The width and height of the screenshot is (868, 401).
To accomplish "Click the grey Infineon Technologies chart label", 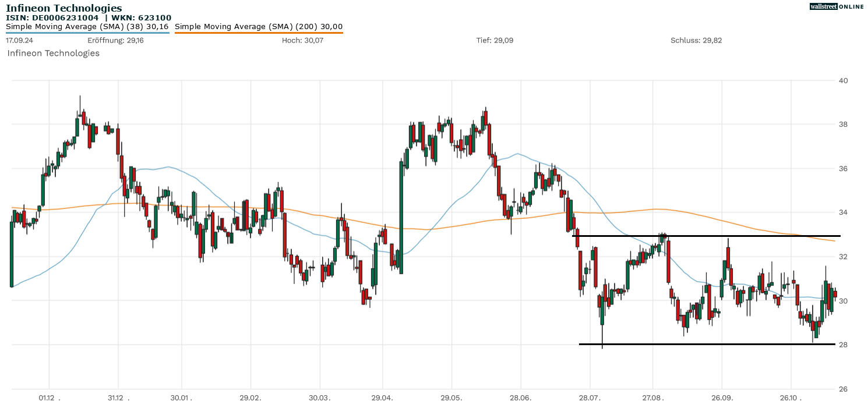I will tap(53, 53).
